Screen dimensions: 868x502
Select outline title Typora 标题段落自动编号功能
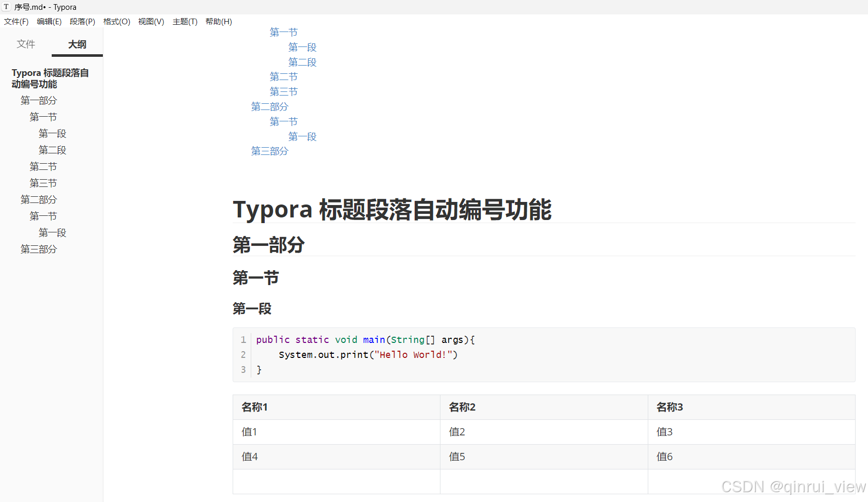50,79
